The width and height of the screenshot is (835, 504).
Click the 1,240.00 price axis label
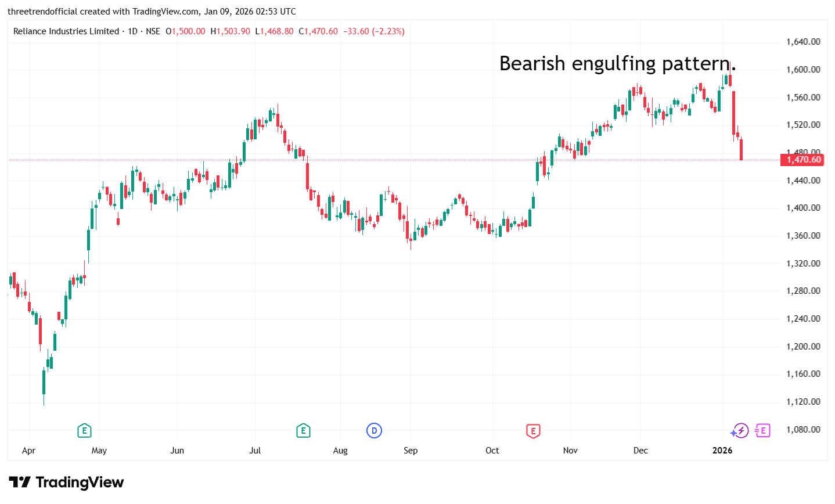click(803, 319)
